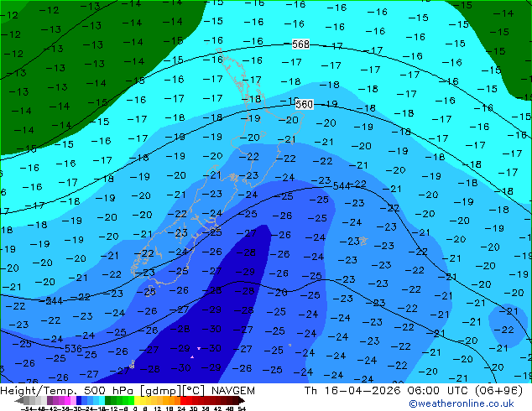This screenshot has height=411, width=532.
Task: Click the dark blue -30 legend swatch
Action: (x=79, y=400)
